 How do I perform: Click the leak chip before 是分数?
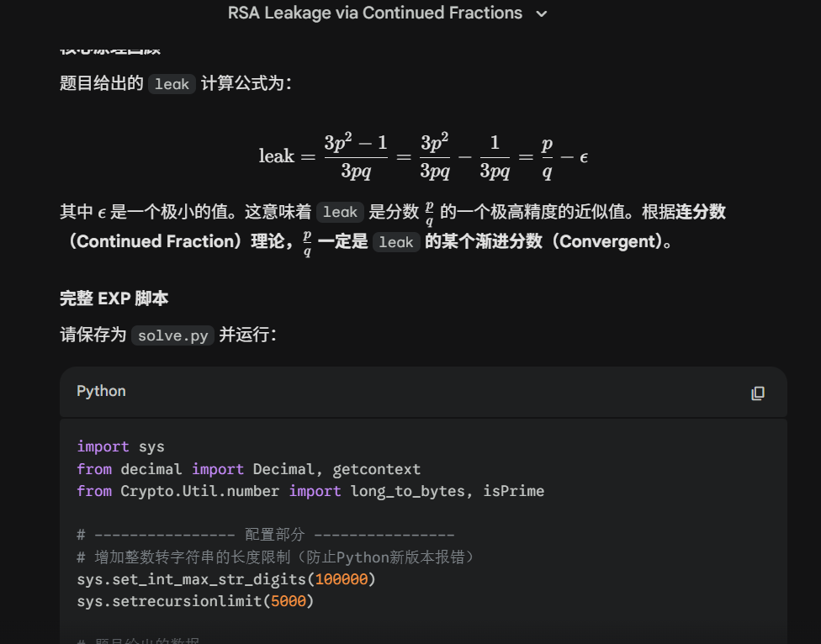pos(340,213)
